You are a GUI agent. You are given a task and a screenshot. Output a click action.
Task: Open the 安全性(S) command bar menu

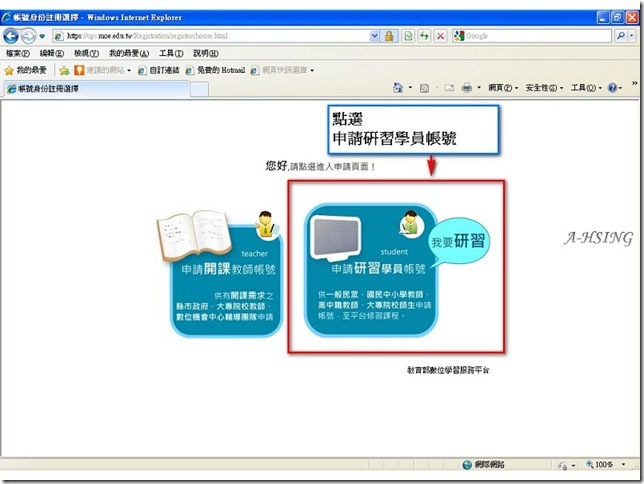[544, 88]
